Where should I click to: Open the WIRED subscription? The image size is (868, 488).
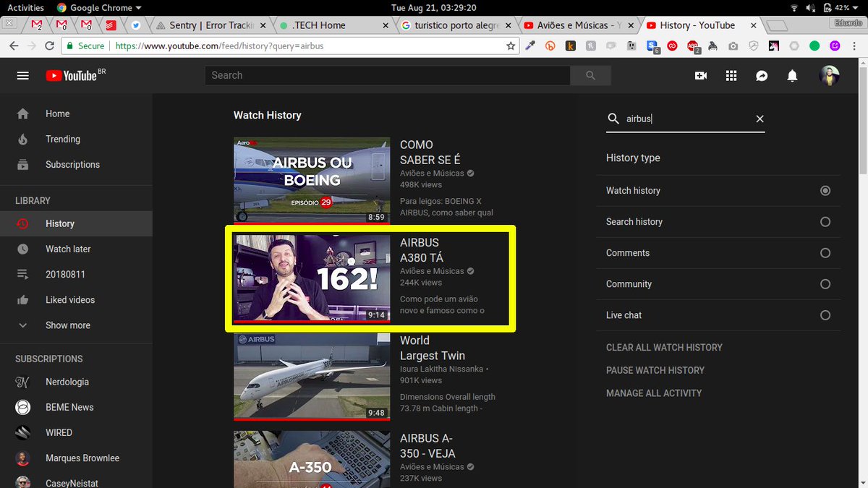coord(76,432)
